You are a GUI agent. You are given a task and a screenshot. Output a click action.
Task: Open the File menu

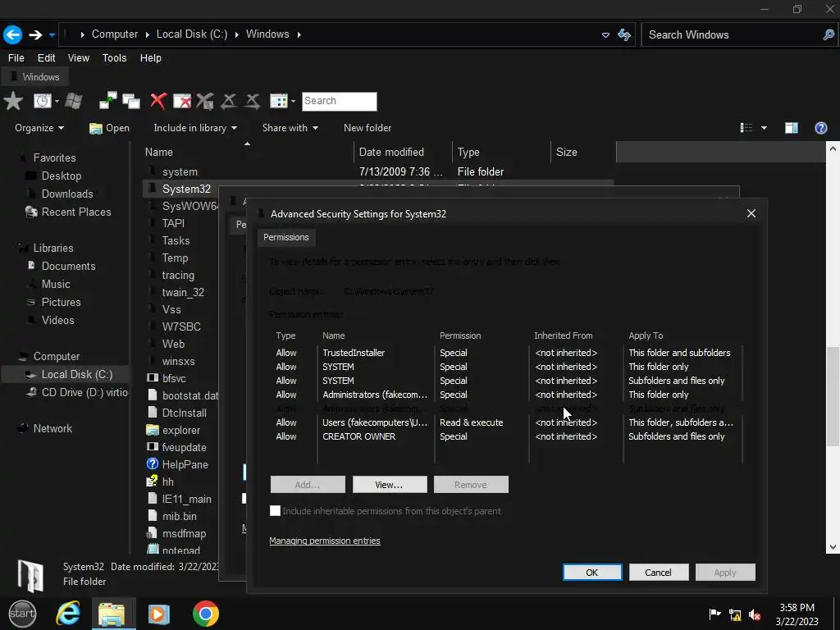16,58
